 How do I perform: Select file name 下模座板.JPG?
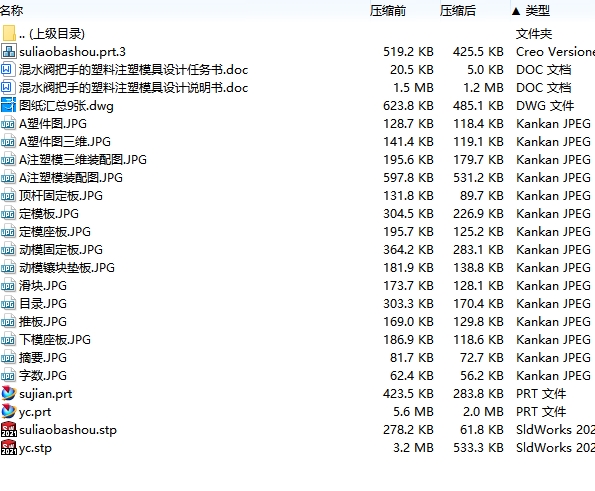55,340
